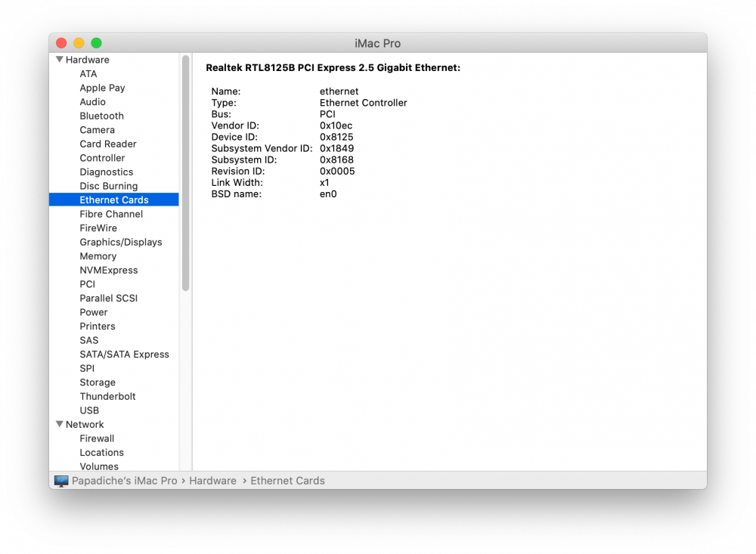Click the Vendor ID value 0x10ec
The height and width of the screenshot is (554, 756).
336,125
